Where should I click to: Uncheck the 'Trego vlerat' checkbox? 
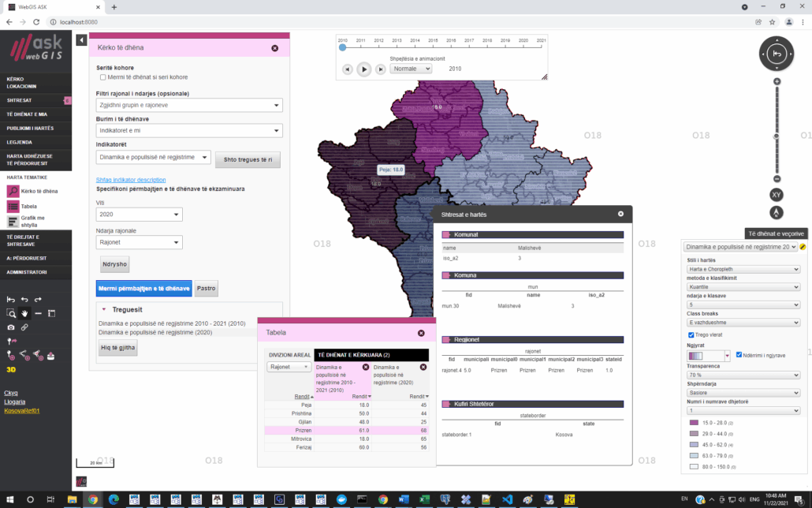click(x=691, y=334)
